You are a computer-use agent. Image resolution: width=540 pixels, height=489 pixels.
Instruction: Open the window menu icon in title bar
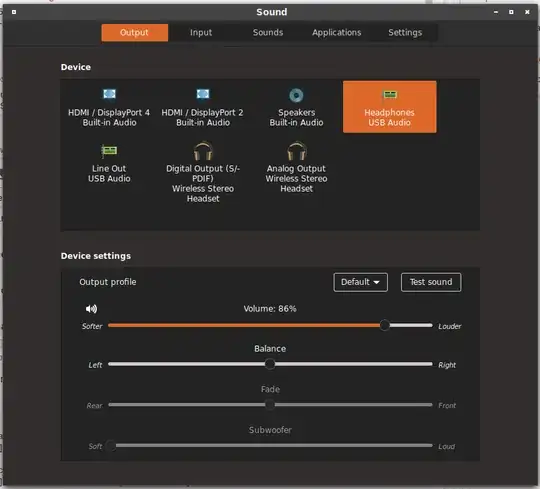pos(14,12)
